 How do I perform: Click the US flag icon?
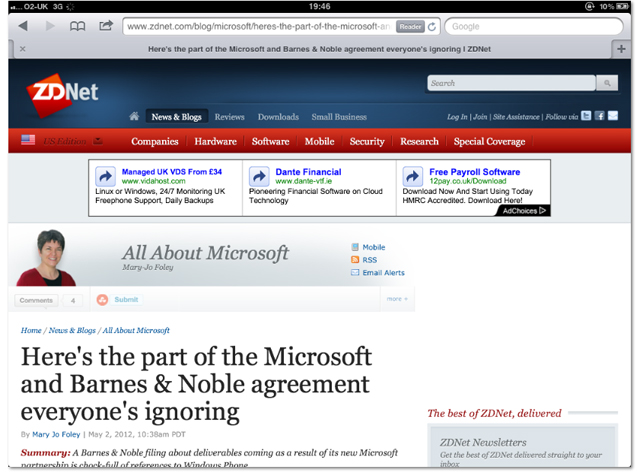click(x=28, y=140)
